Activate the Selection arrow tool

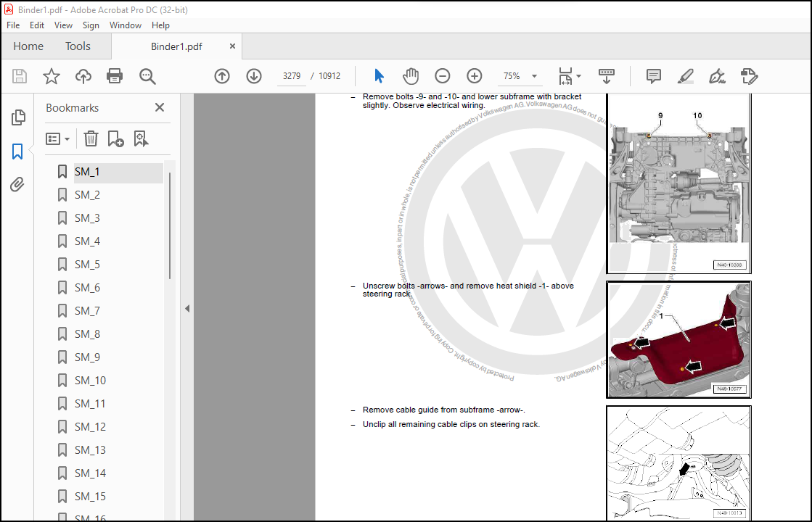tap(379, 76)
